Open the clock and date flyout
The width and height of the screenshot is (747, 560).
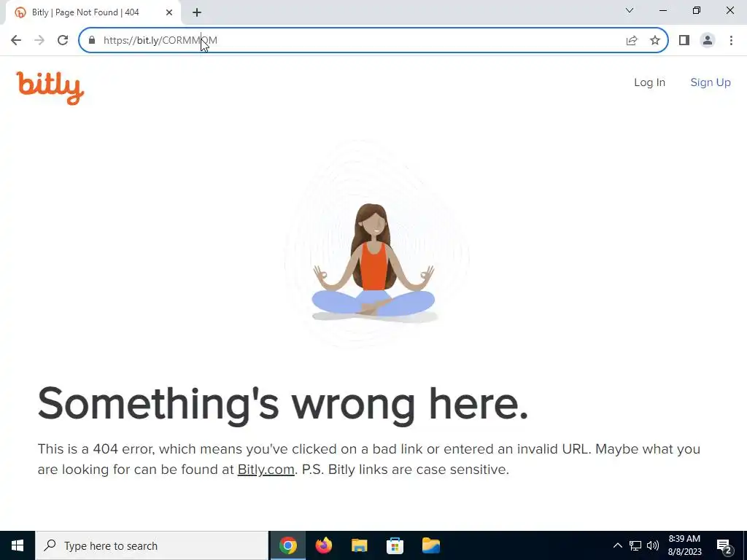point(684,545)
